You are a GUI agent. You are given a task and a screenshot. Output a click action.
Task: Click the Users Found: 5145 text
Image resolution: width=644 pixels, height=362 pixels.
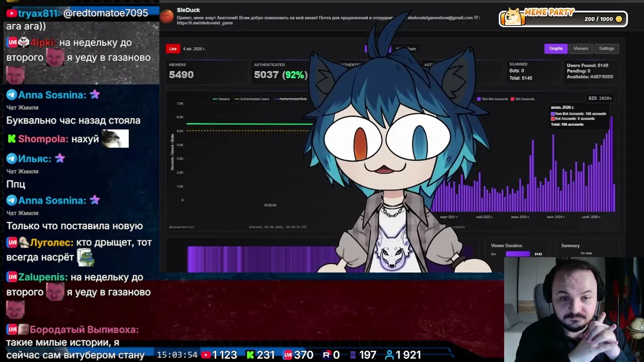[x=588, y=65]
